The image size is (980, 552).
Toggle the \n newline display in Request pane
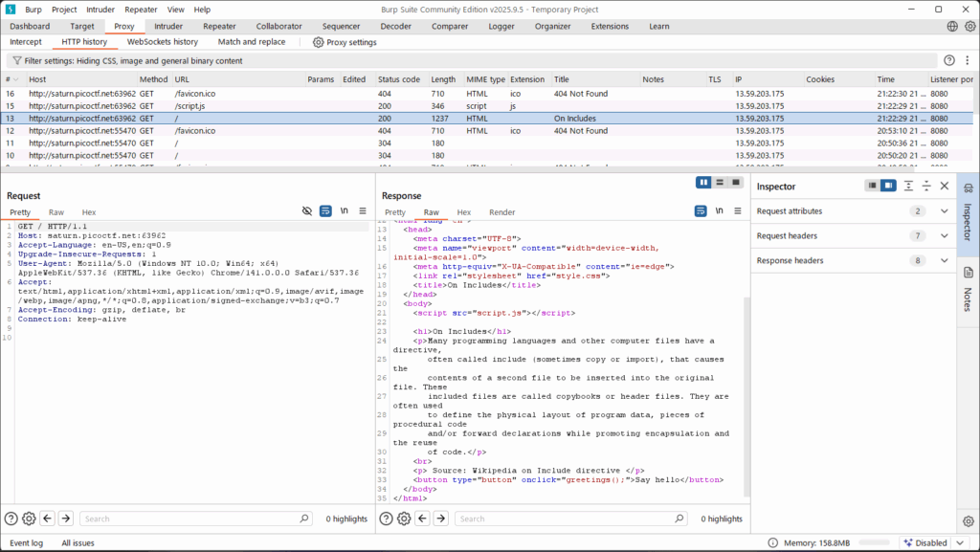pos(345,210)
